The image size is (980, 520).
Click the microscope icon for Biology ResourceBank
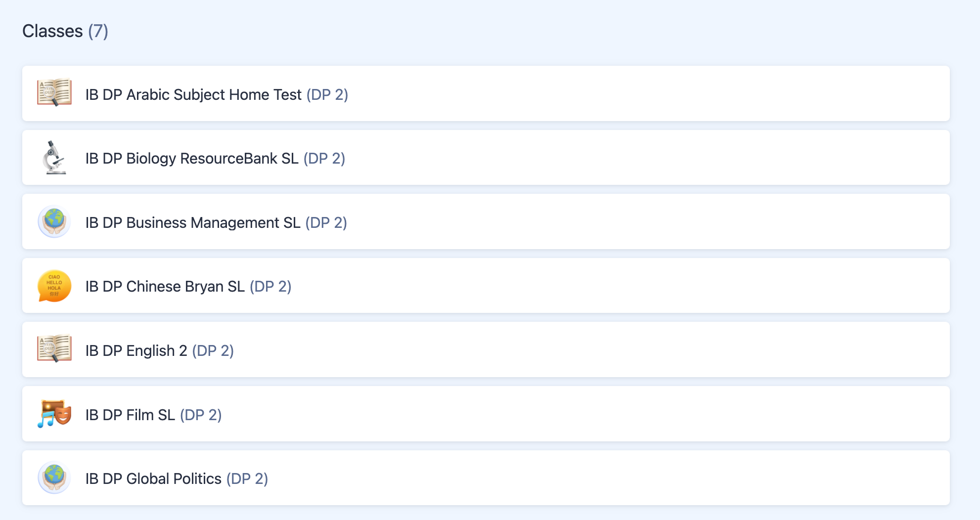[54, 157]
